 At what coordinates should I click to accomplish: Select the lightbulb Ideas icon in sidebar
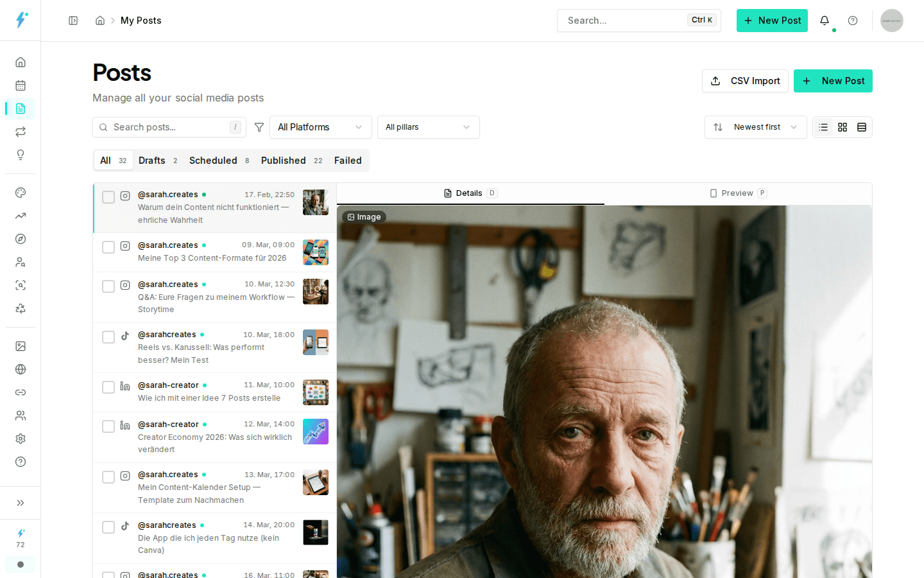(20, 155)
